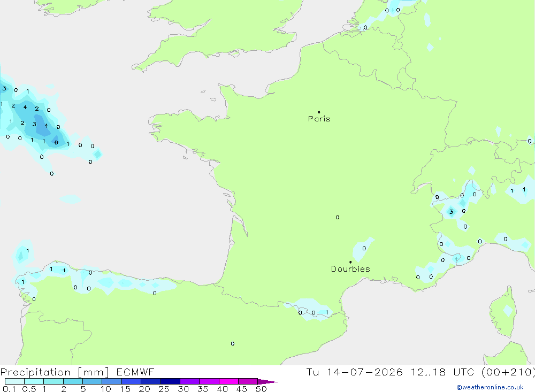
Task: Select the 'Precipitation [mm]' title text
Action: pyautogui.click(x=55, y=372)
